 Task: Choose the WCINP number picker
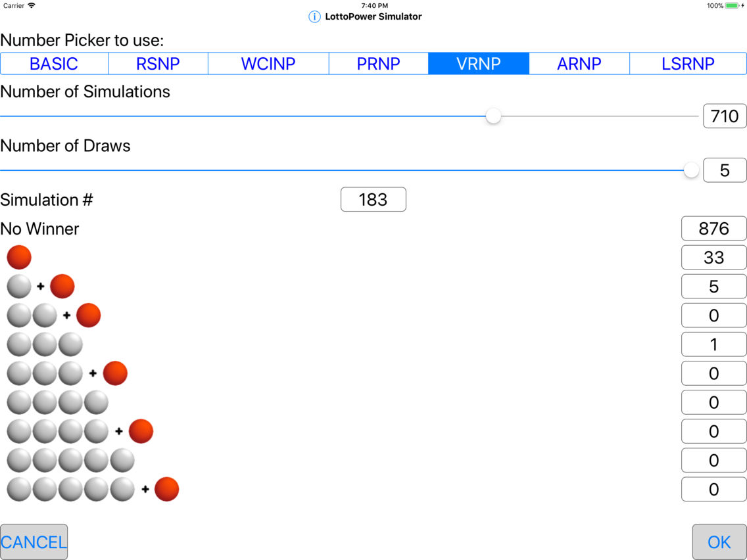(268, 64)
